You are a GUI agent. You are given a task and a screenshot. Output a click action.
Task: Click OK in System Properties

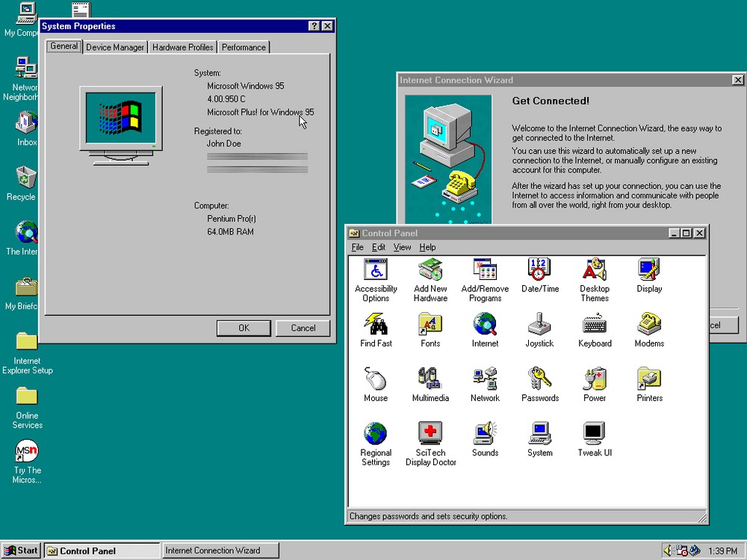coord(244,328)
